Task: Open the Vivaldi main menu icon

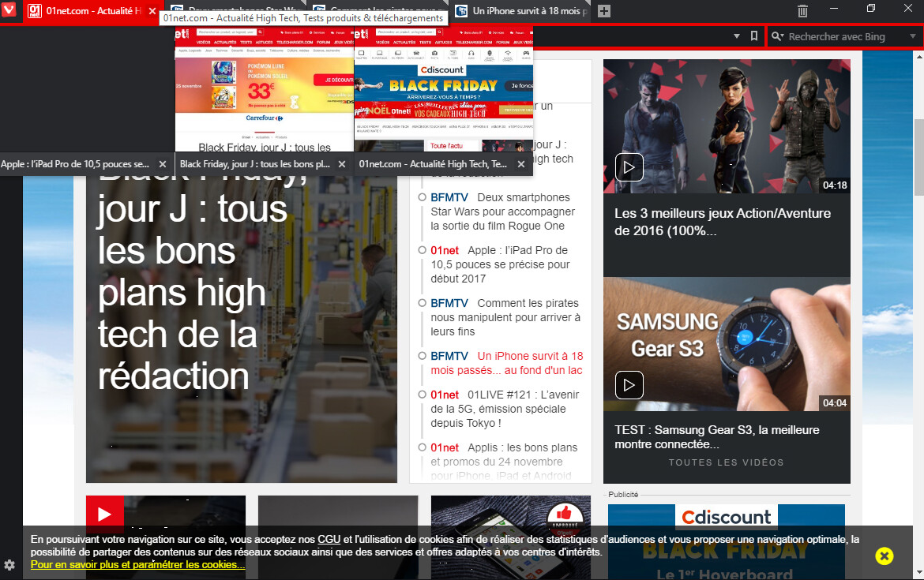Action: pos(10,11)
